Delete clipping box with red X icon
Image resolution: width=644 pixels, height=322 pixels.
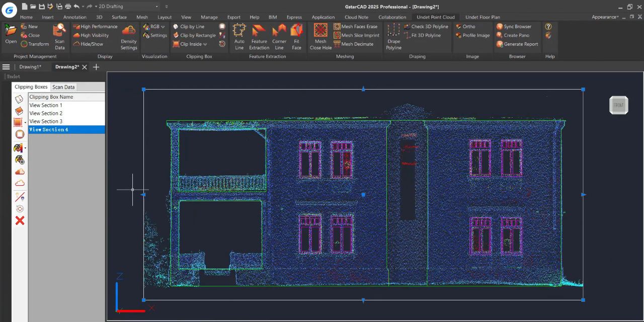pyautogui.click(x=20, y=220)
